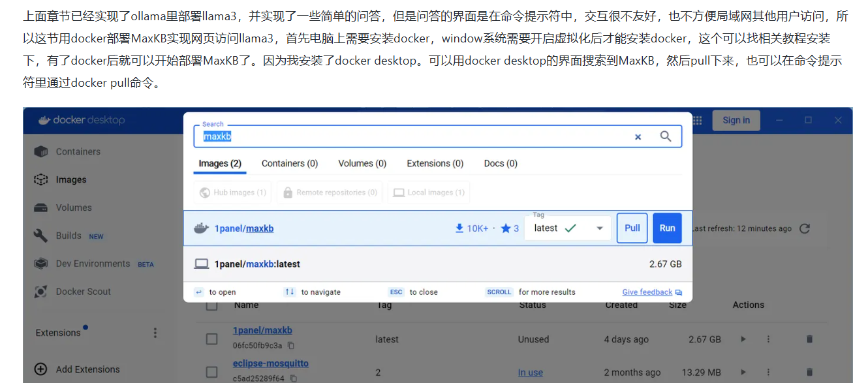Screen dimensions: 868x383
Task: Select all images header checkbox
Action: [211, 305]
